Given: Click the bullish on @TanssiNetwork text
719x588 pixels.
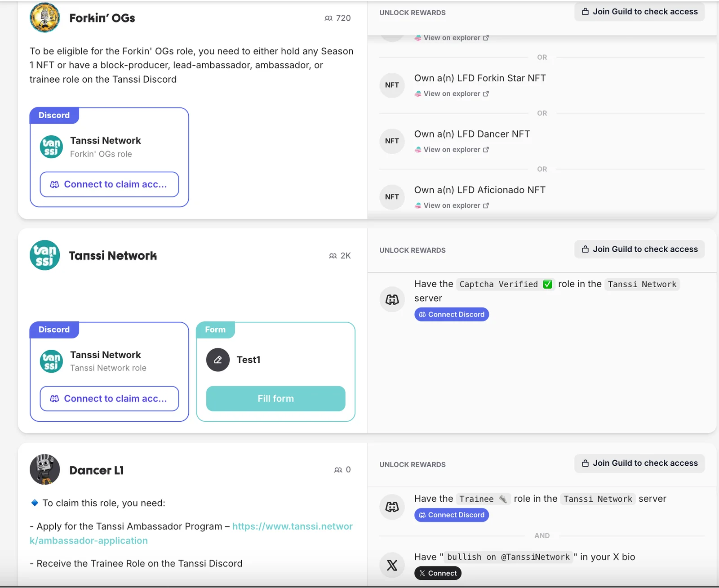Looking at the screenshot, I should click(508, 557).
